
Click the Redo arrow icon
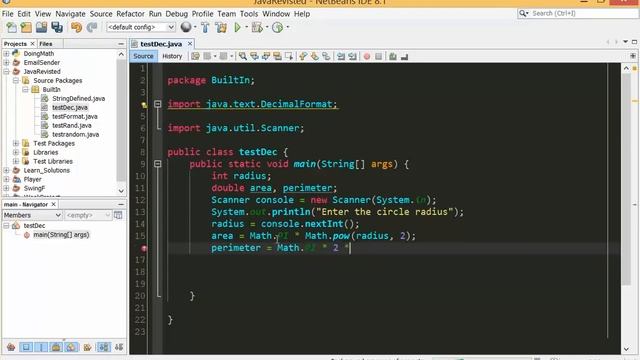92,27
